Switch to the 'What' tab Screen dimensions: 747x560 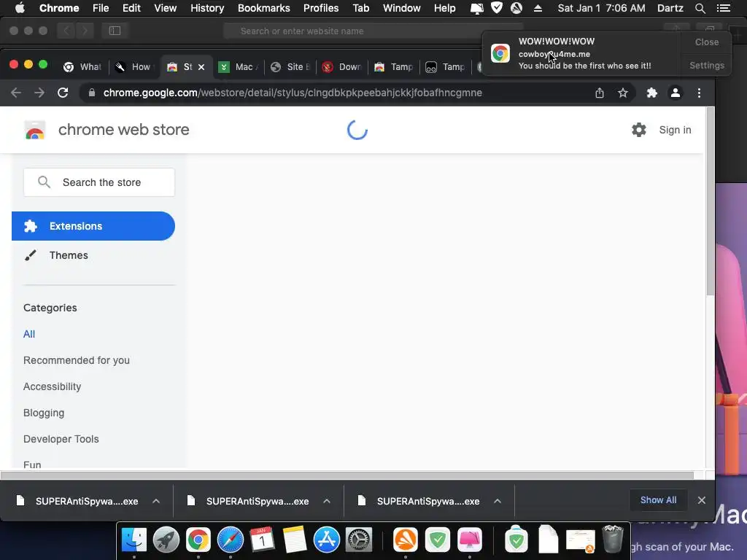[82, 67]
